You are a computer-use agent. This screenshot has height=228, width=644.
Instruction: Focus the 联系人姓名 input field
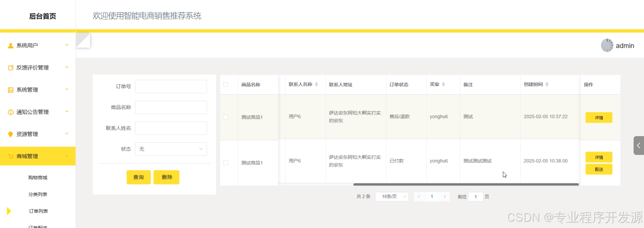171,128
